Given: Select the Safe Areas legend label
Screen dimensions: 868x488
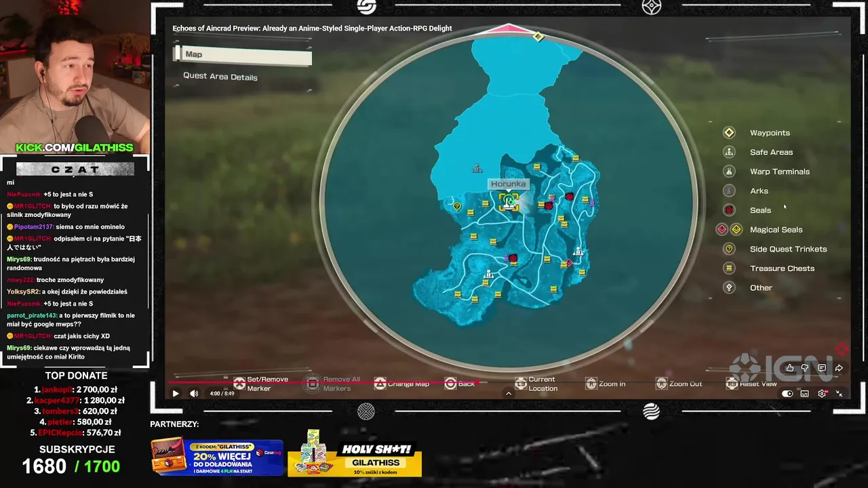Looking at the screenshot, I should pyautogui.click(x=771, y=152).
